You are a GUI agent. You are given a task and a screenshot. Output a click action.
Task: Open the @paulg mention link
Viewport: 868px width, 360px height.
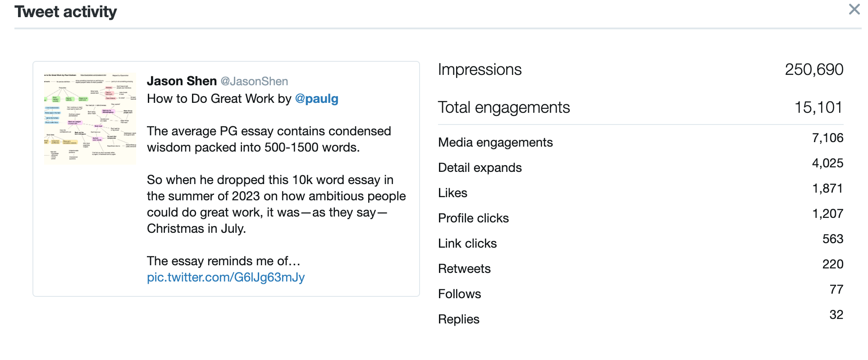click(x=316, y=99)
